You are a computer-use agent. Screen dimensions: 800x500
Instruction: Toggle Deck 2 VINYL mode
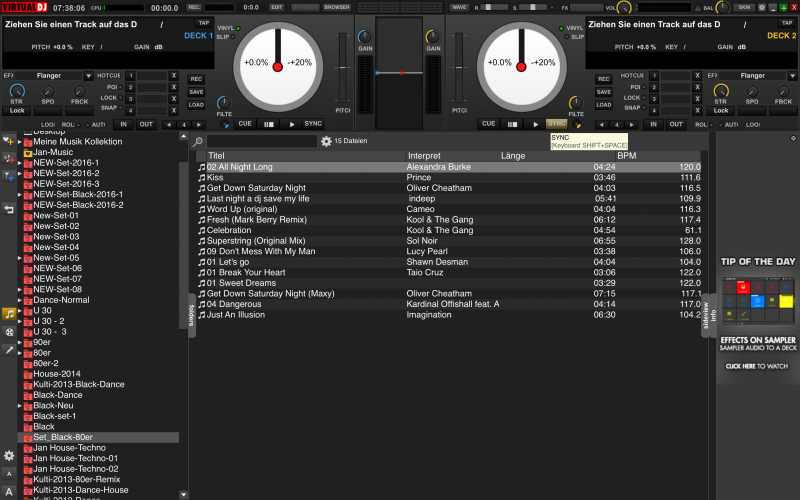(x=571, y=28)
